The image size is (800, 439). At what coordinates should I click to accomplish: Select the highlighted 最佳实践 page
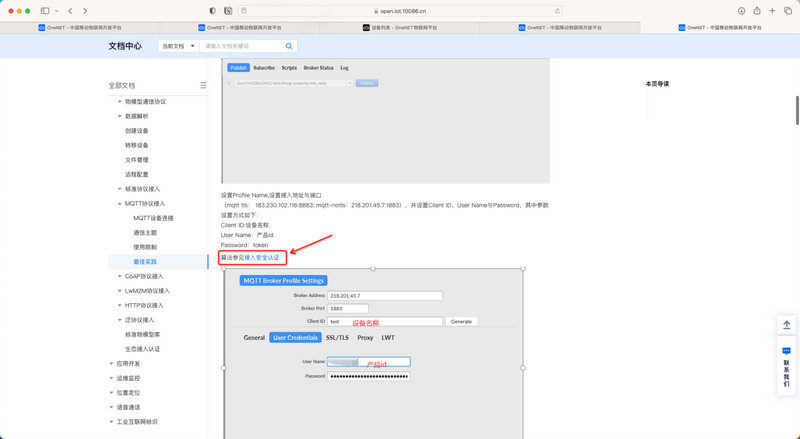click(x=145, y=262)
